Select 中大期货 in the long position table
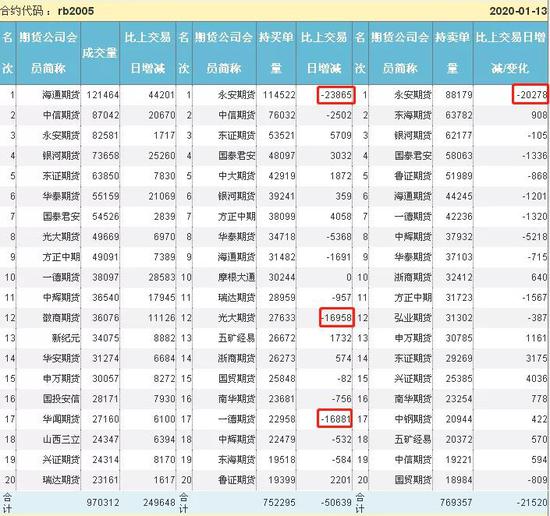Screen dimensions: 550x516 tap(236, 176)
